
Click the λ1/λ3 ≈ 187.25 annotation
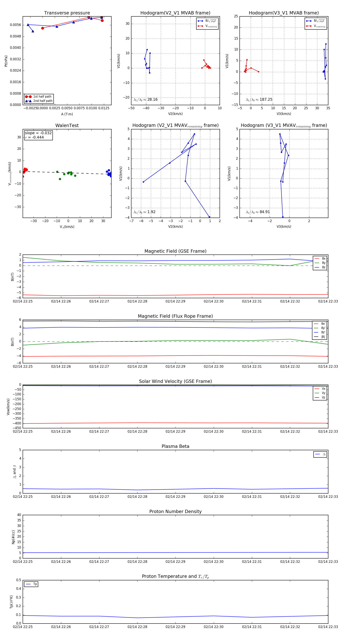point(259,100)
